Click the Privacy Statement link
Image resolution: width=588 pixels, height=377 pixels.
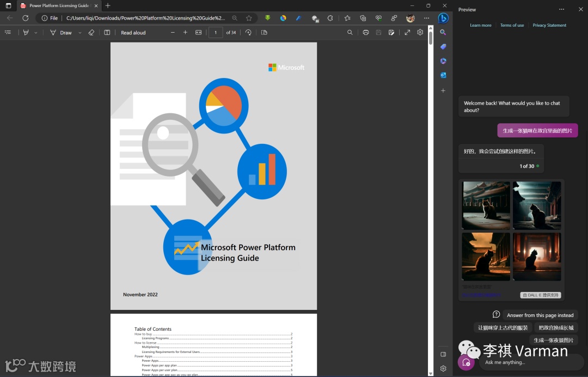(549, 25)
